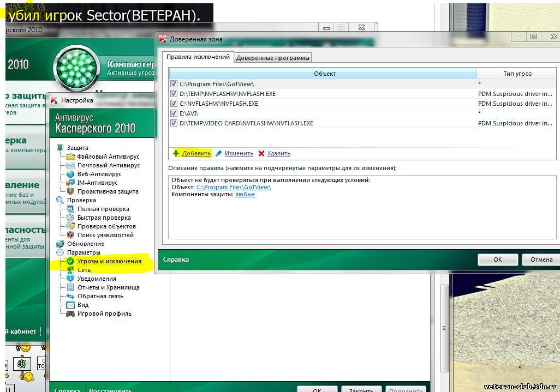
Task: Switch to the Доверенные программы tab
Action: coord(272,58)
